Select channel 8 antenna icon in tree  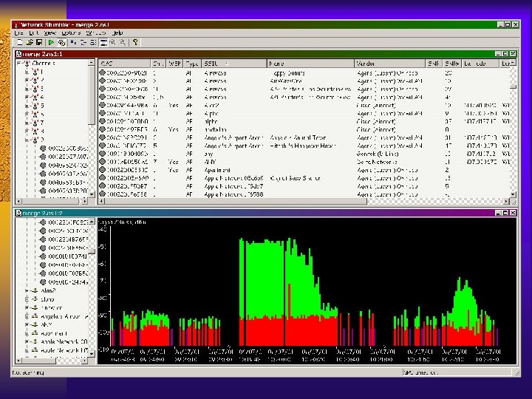35,131
